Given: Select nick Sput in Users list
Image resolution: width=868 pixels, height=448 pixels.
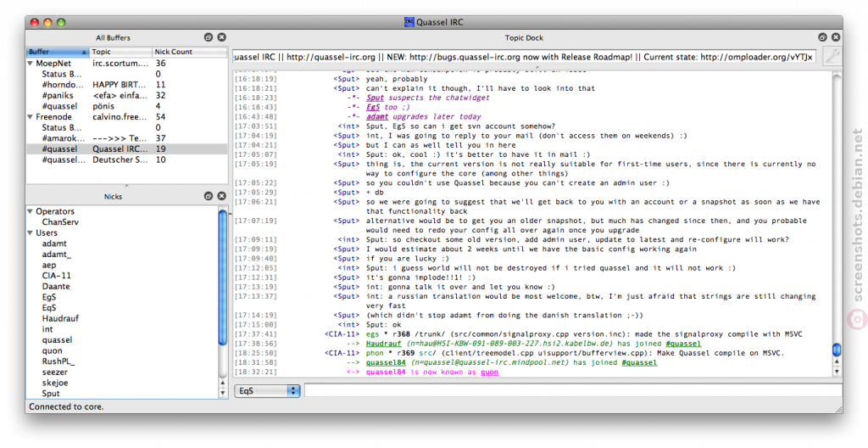Looking at the screenshot, I should pos(50,394).
